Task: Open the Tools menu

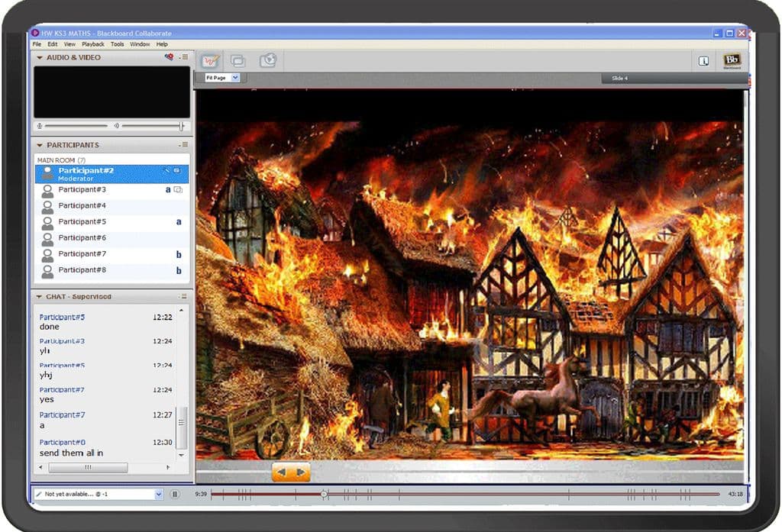Action: click(x=117, y=44)
